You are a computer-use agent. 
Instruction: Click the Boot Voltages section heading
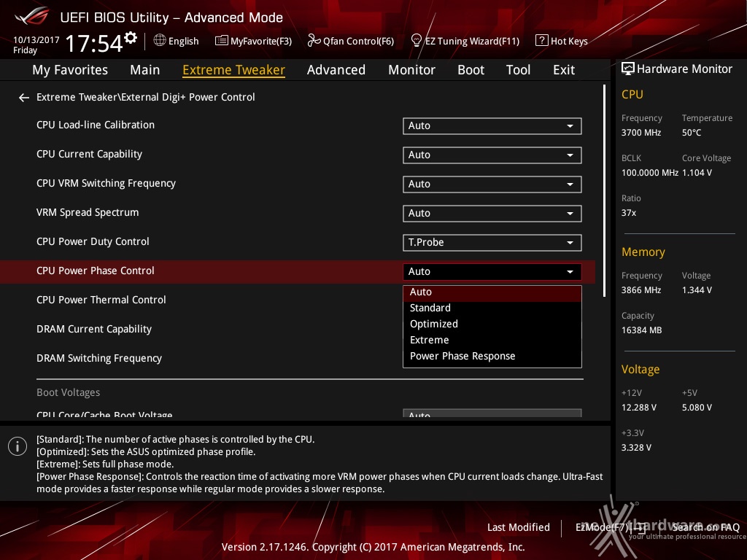pos(69,393)
